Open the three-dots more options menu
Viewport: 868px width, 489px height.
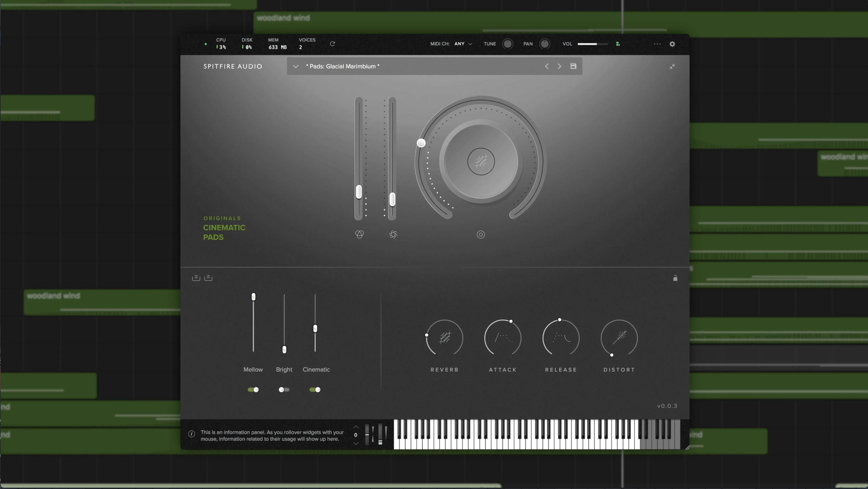click(x=657, y=44)
